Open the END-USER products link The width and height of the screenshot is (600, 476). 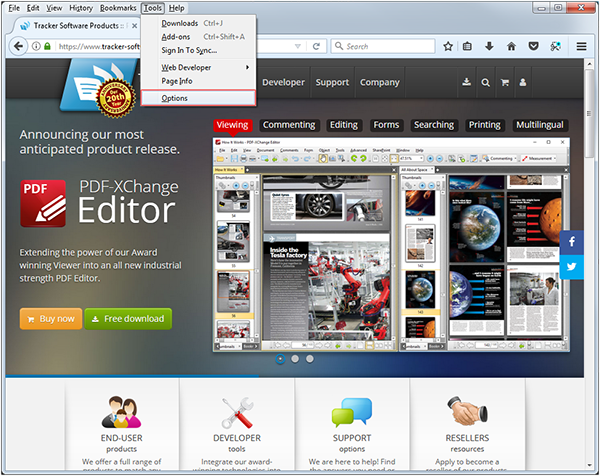click(121, 443)
